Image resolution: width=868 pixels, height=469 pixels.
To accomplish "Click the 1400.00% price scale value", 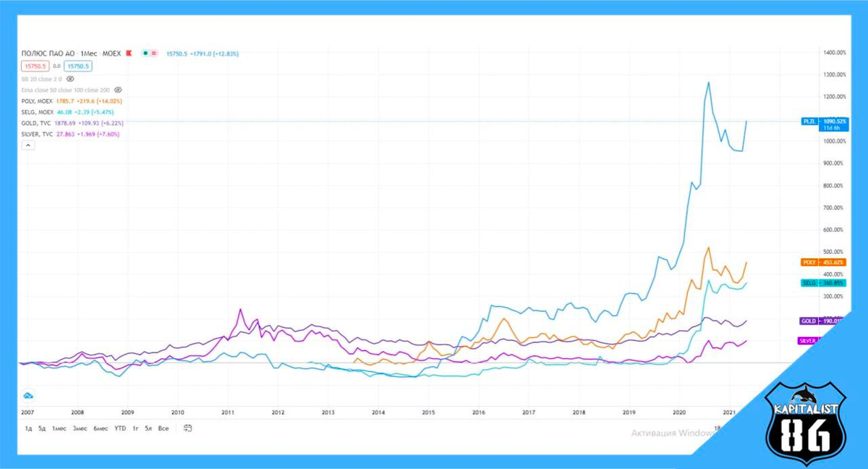I will pyautogui.click(x=835, y=53).
